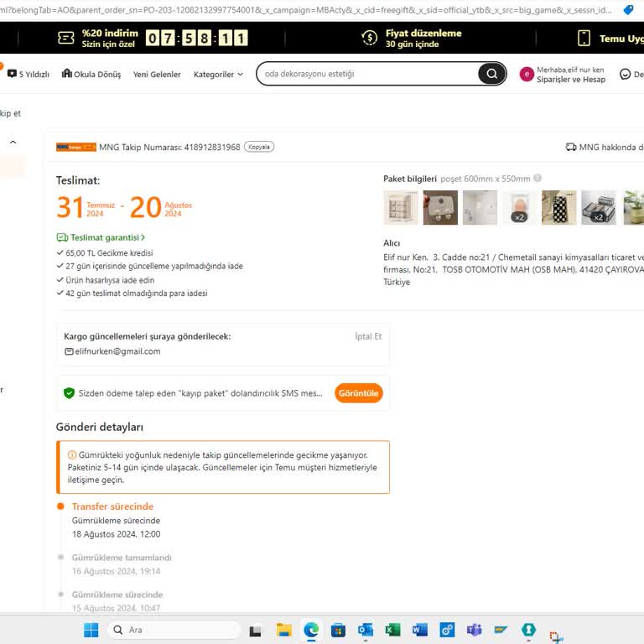Click the 18 Ağustos 2024, 12:00 entry
Viewport: 644px width, 644px height.
tap(117, 534)
